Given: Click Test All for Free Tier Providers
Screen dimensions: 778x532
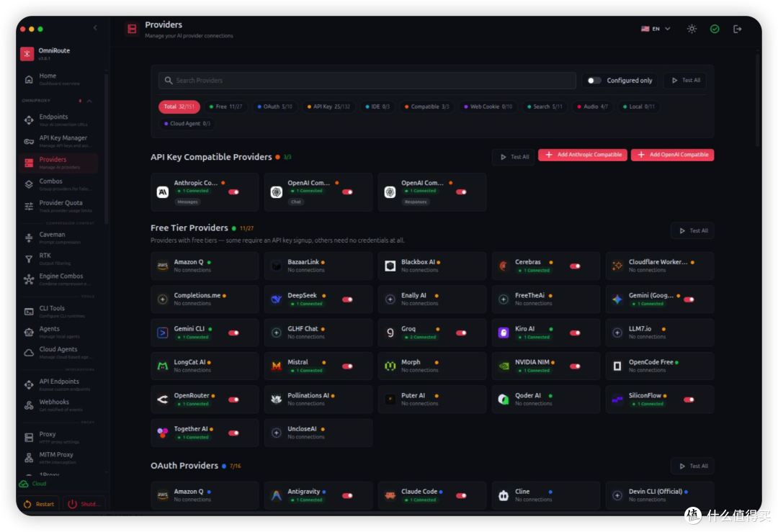Looking at the screenshot, I should click(693, 230).
